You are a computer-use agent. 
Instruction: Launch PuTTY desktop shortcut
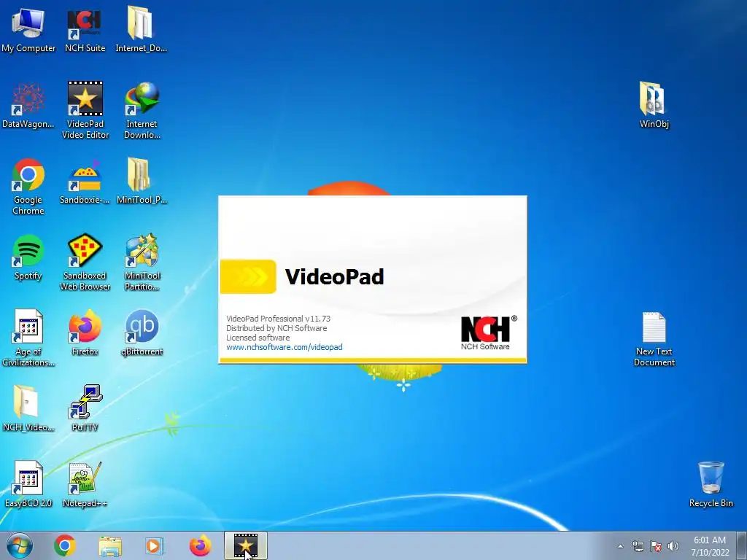(x=85, y=408)
